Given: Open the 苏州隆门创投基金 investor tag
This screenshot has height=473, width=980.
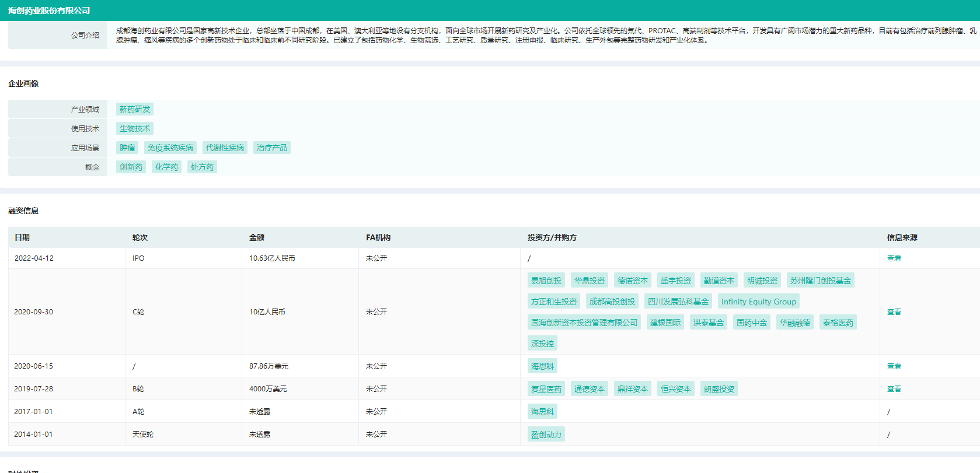Looking at the screenshot, I should coord(820,281).
